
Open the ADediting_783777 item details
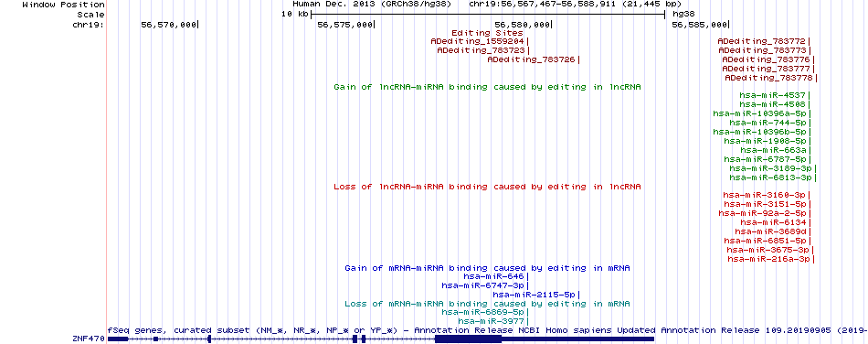click(767, 69)
